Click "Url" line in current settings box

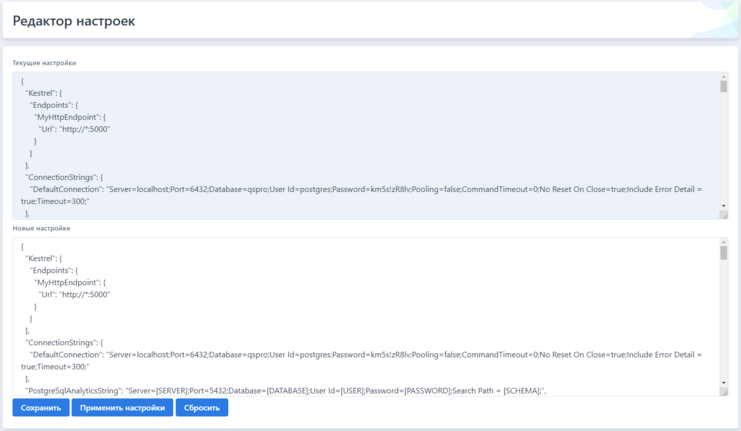[x=74, y=129]
